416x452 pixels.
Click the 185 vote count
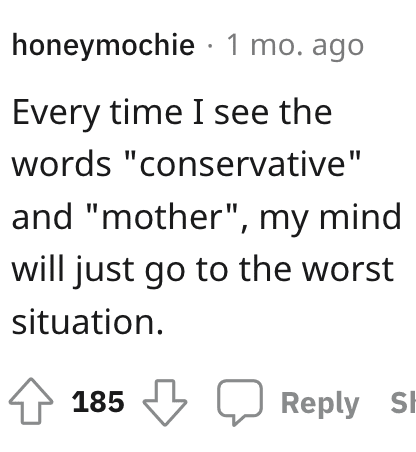98,402
